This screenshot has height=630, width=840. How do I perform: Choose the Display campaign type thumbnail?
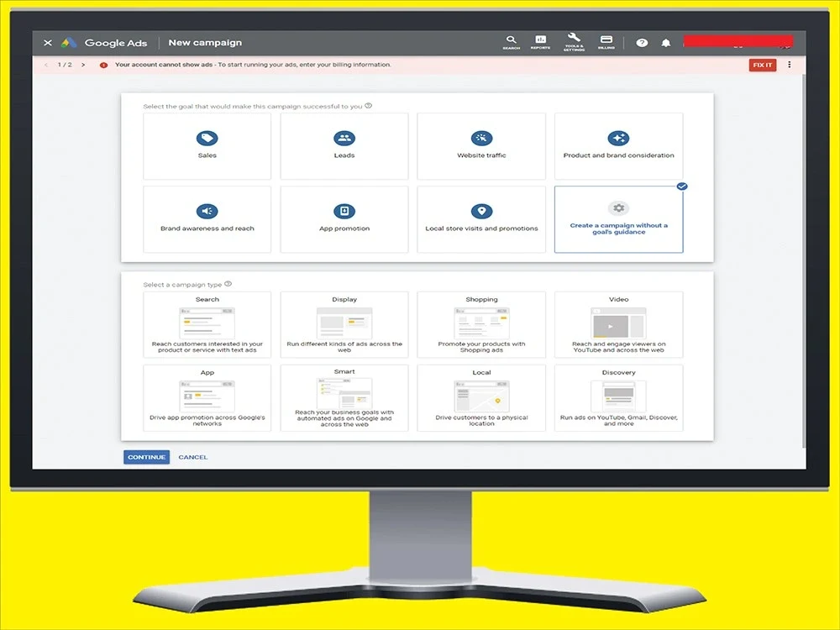pyautogui.click(x=344, y=323)
